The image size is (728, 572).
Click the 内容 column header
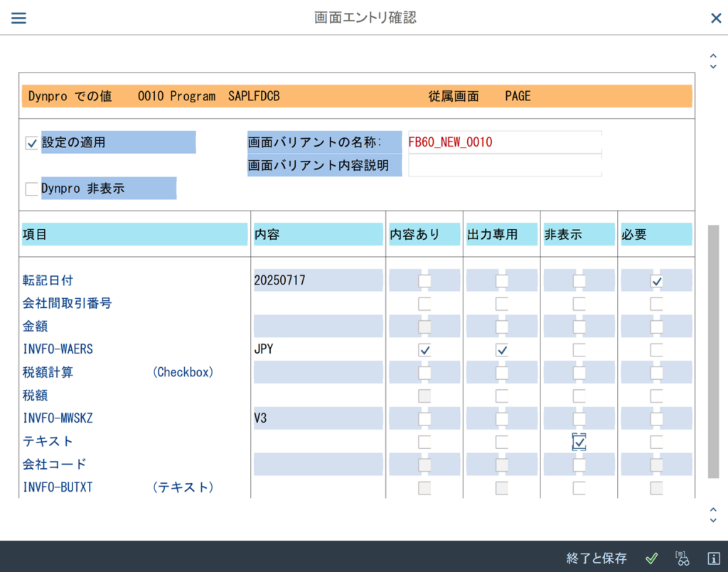pos(318,234)
